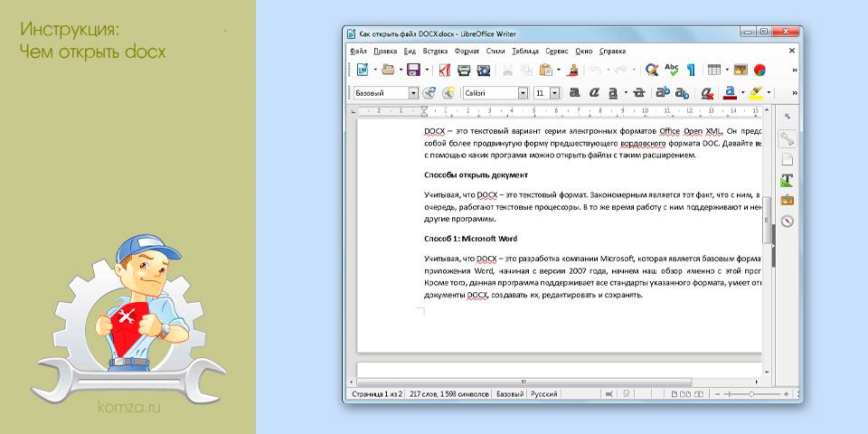Toggle strikethrough text formatting
Viewport: 868px width, 434px height.
point(639,93)
